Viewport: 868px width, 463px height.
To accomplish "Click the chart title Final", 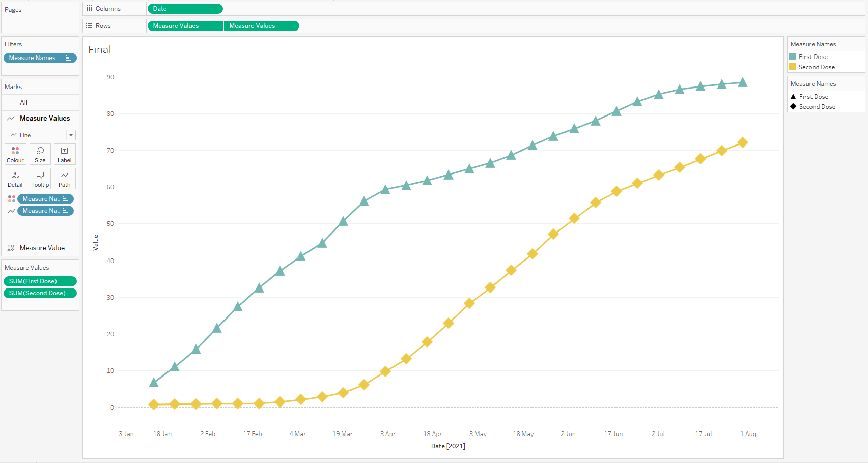I will [x=100, y=49].
